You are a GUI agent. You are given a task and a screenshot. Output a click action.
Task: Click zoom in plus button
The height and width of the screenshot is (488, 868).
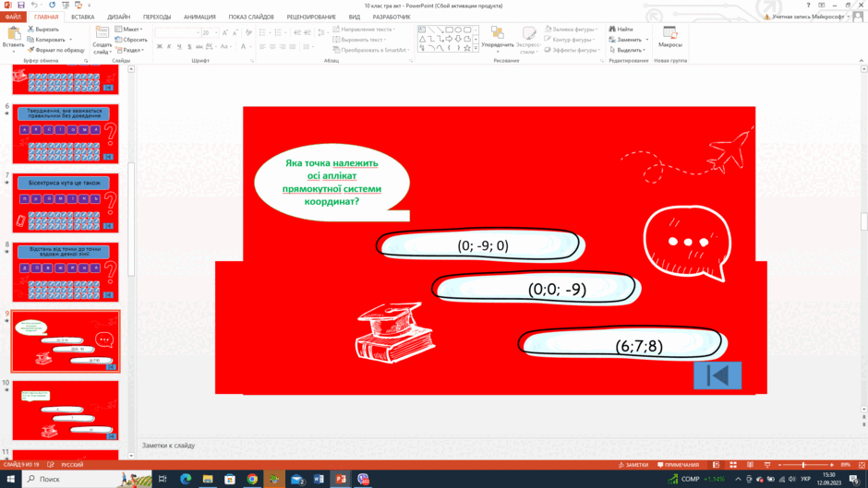click(831, 465)
